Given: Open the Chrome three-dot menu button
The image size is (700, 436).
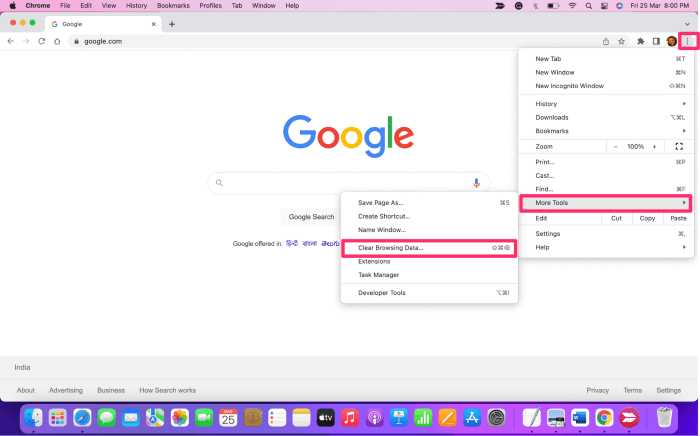Looking at the screenshot, I should [687, 42].
